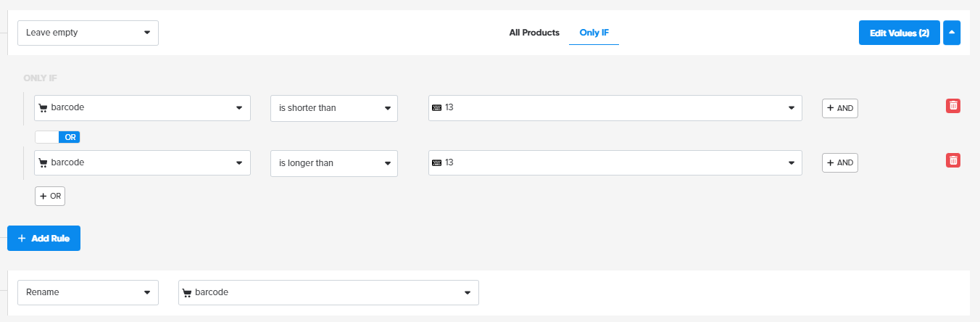Open the 'Leave empty' action dropdown
This screenshot has width=980, height=322.
[88, 33]
